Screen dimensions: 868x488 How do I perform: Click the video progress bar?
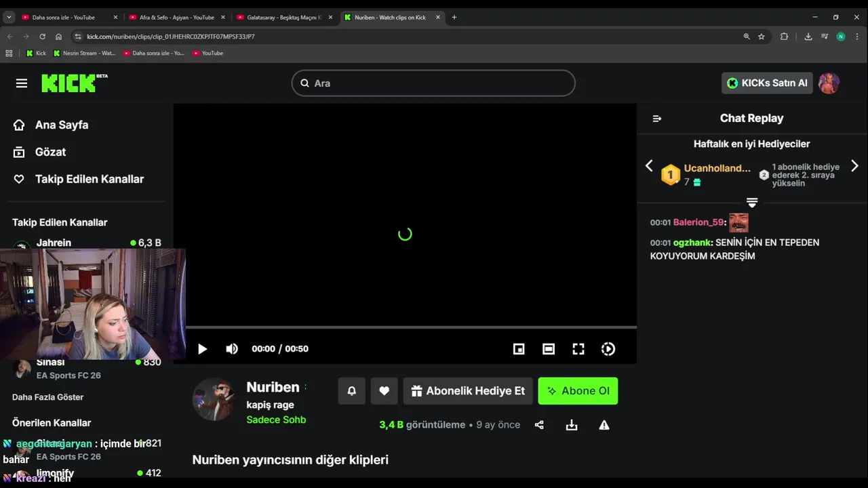click(x=411, y=327)
